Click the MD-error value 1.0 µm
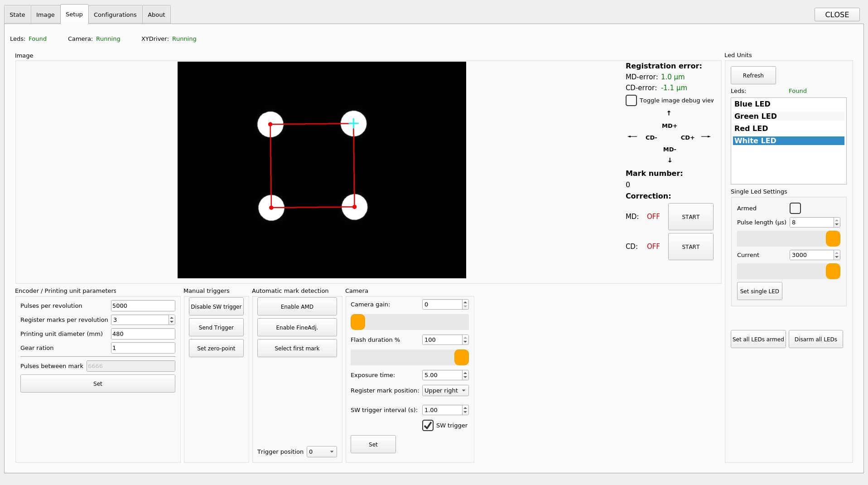Viewport: 868px width, 485px height. [x=673, y=77]
